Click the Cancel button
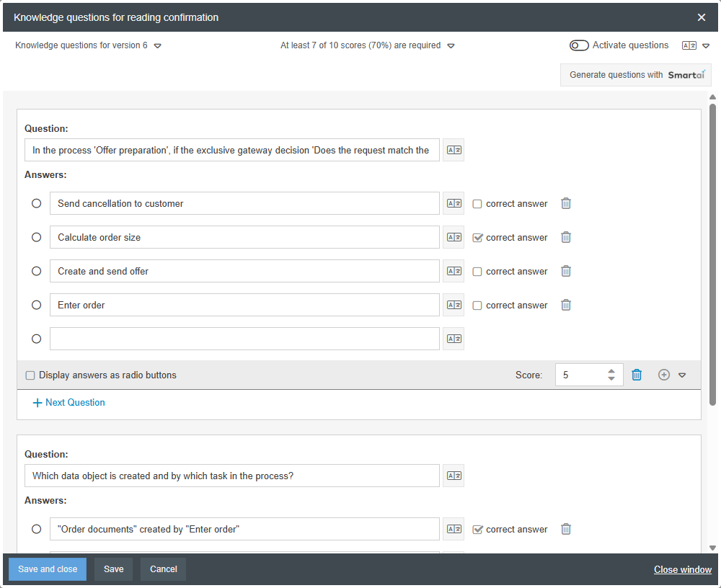This screenshot has width=721, height=588. pyautogui.click(x=163, y=569)
